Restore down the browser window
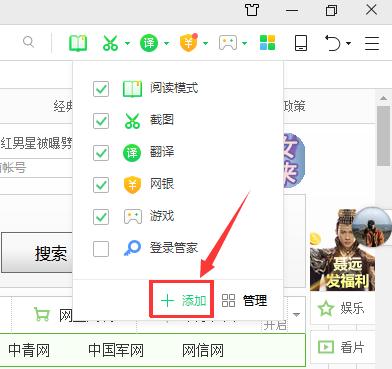The width and height of the screenshot is (392, 369). tap(331, 10)
